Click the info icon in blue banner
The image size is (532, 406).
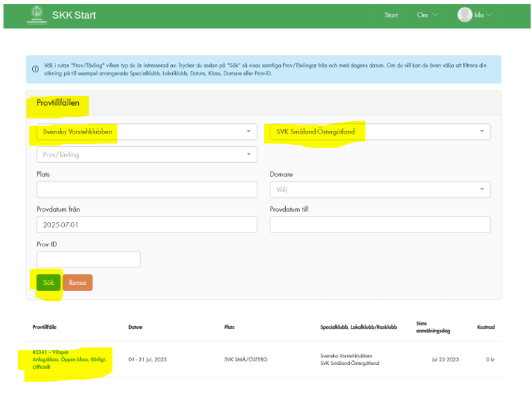pyautogui.click(x=36, y=69)
